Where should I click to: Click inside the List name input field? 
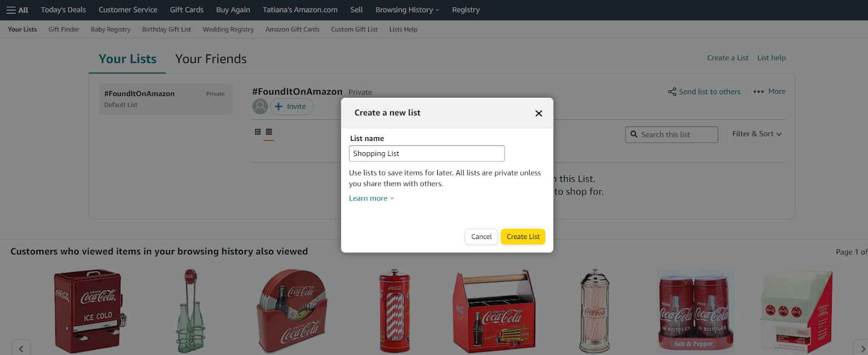426,153
